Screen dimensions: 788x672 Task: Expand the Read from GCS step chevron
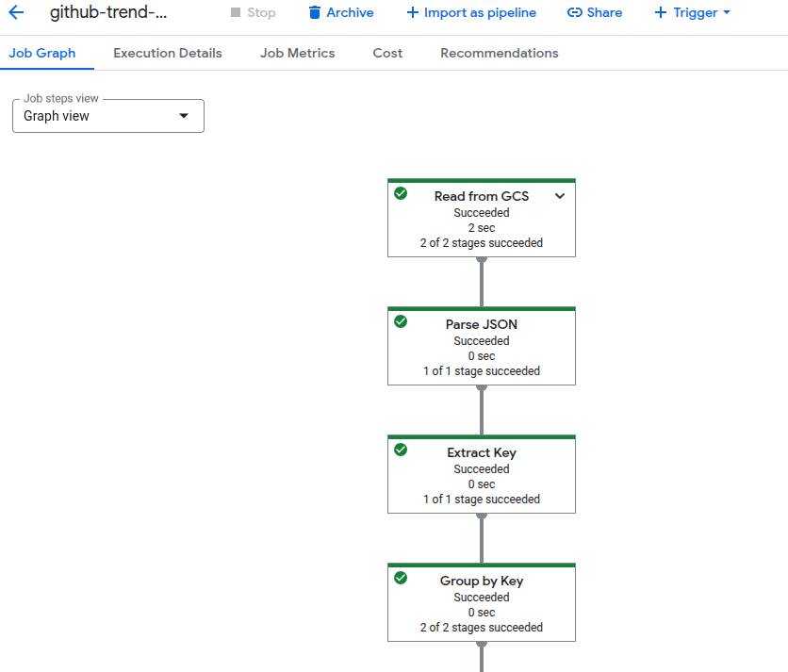(560, 196)
